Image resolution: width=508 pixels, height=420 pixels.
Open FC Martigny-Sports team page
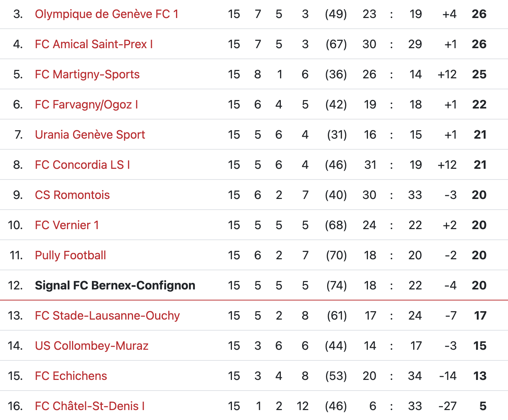(87, 74)
